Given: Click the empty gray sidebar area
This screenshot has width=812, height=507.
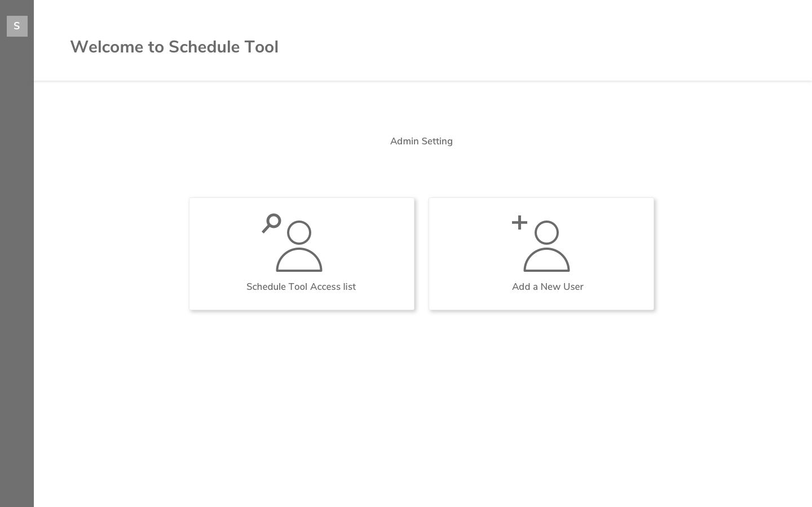Looking at the screenshot, I should click(17, 282).
